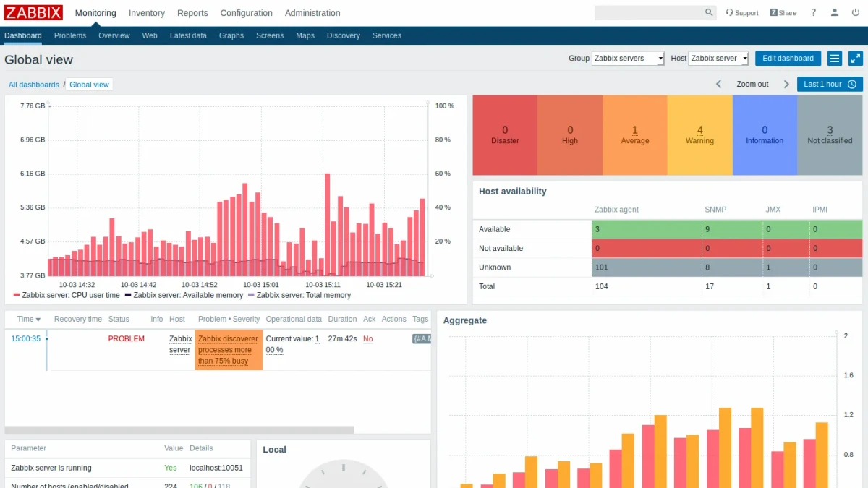Open the Configuration menu

point(247,13)
